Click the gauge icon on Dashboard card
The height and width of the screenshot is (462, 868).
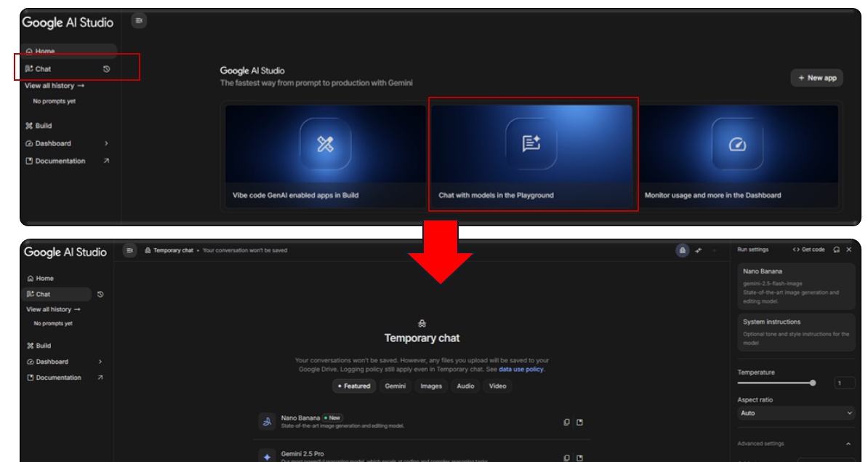coord(737,144)
